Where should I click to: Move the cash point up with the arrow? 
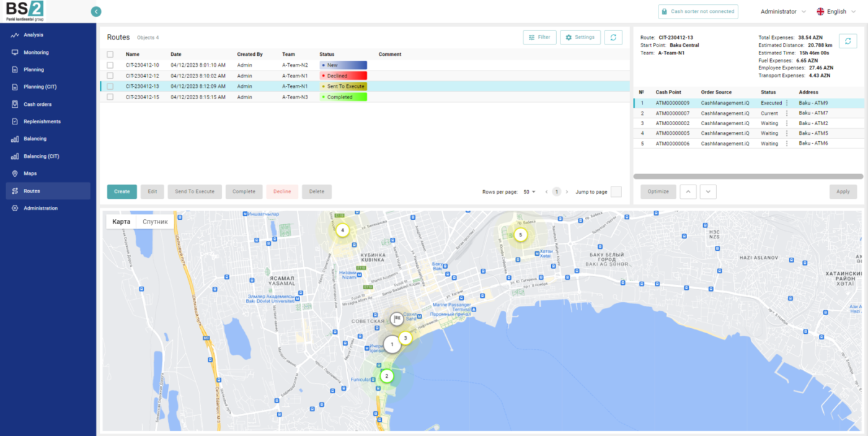[688, 191]
